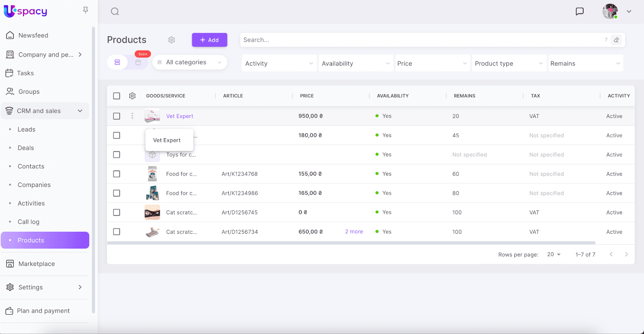The width and height of the screenshot is (644, 334).
Task: Open the chat messages icon
Action: (x=580, y=11)
